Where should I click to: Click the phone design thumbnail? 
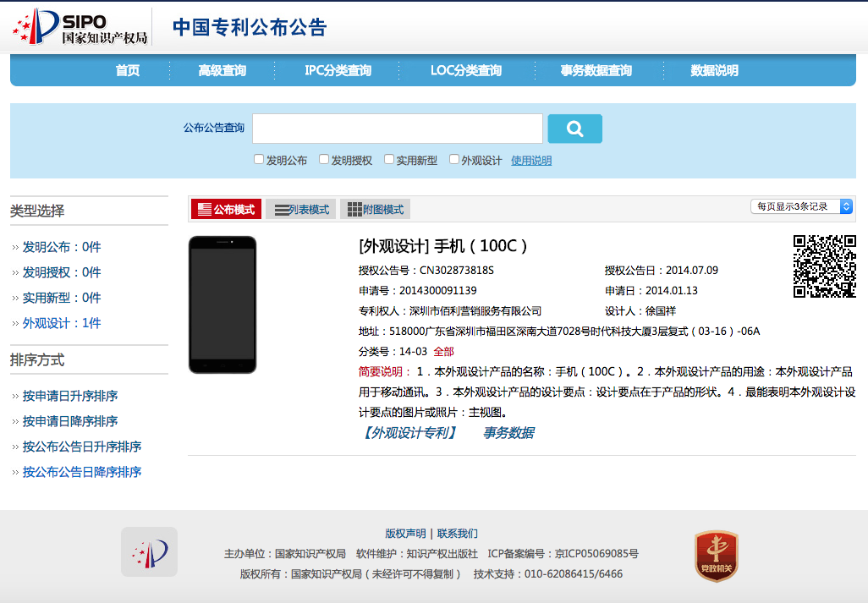(222, 304)
